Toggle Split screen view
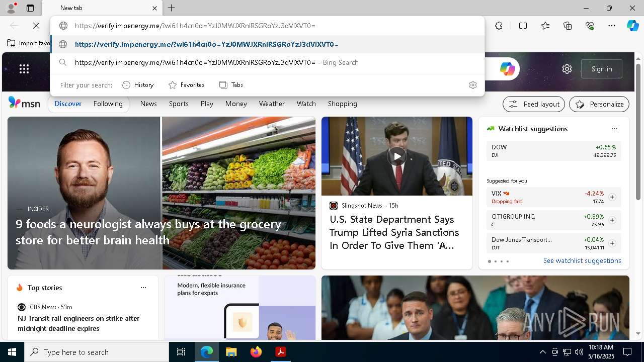The height and width of the screenshot is (362, 644). coord(523,26)
